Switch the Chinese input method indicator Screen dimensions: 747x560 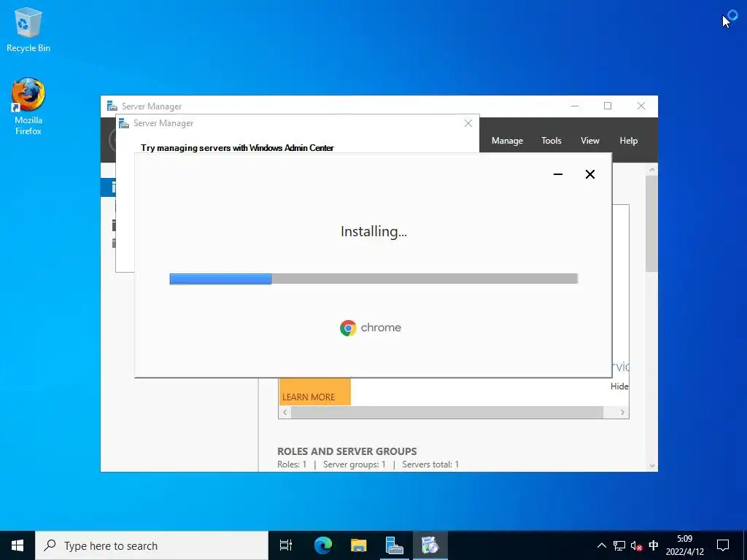point(654,545)
